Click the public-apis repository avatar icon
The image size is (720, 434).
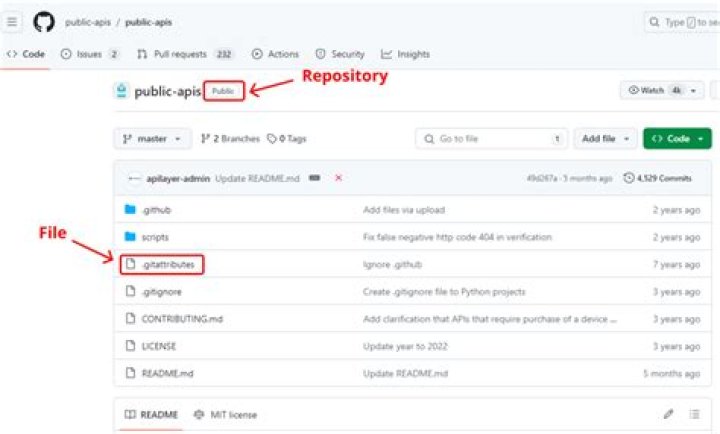[x=121, y=90]
